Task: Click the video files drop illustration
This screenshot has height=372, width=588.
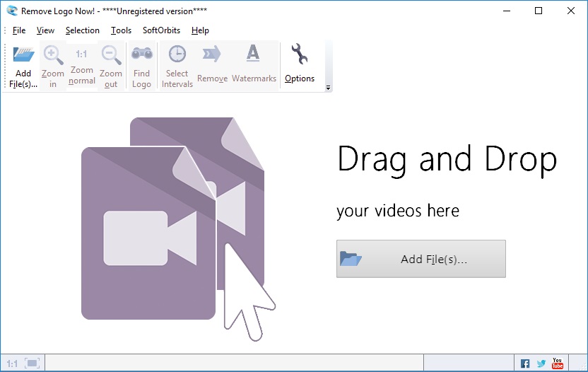Action: point(178,229)
